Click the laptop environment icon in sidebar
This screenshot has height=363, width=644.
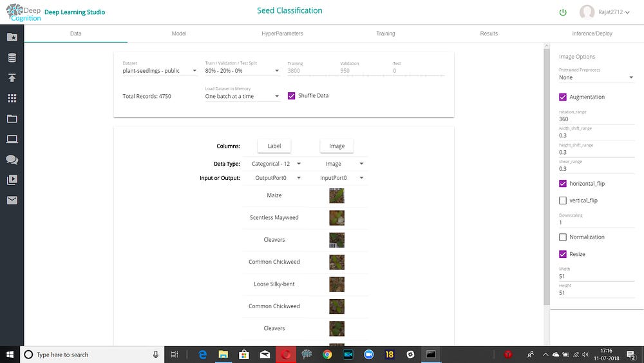click(12, 139)
